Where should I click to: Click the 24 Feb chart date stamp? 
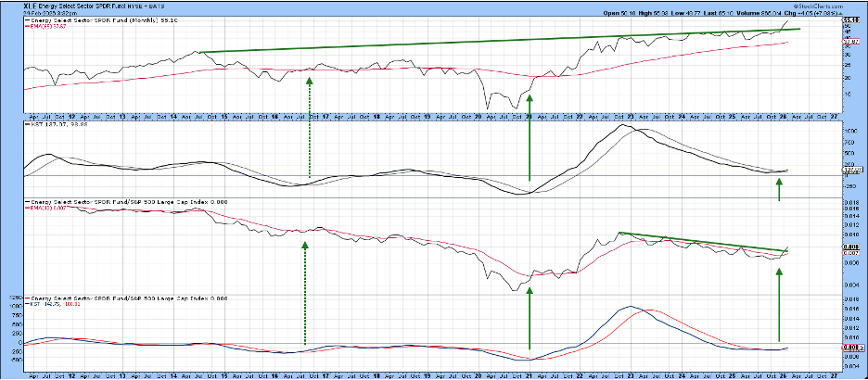click(50, 13)
